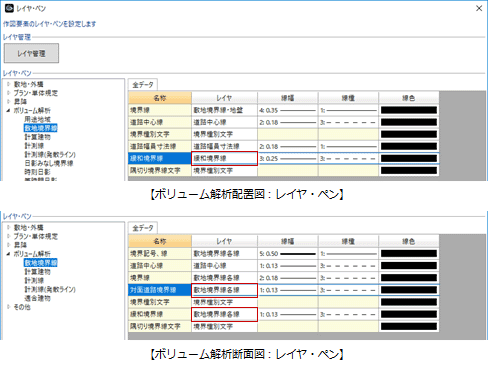Click 敷地境界線各線 layer cell of 境界記号、線 row

pyautogui.click(x=224, y=254)
